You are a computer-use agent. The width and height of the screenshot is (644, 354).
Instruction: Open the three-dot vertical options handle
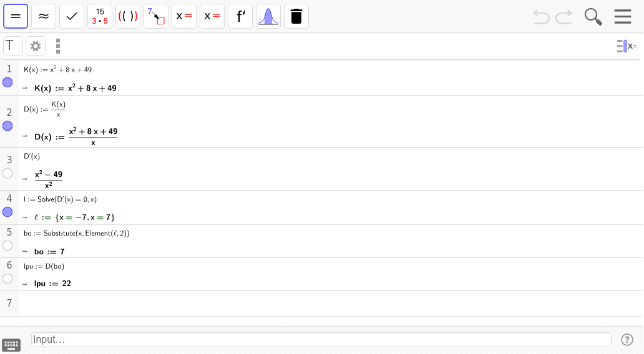58,46
